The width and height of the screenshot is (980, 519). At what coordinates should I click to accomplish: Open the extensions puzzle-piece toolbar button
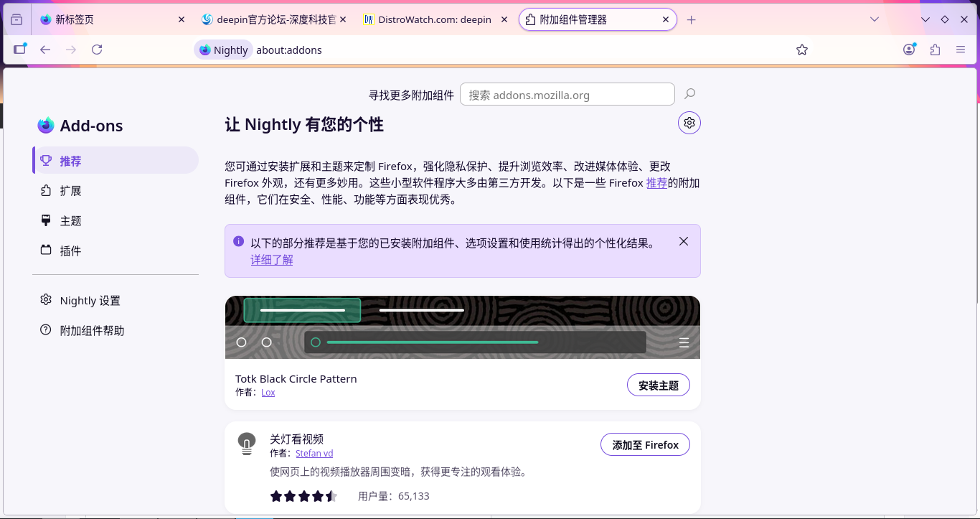coord(935,50)
